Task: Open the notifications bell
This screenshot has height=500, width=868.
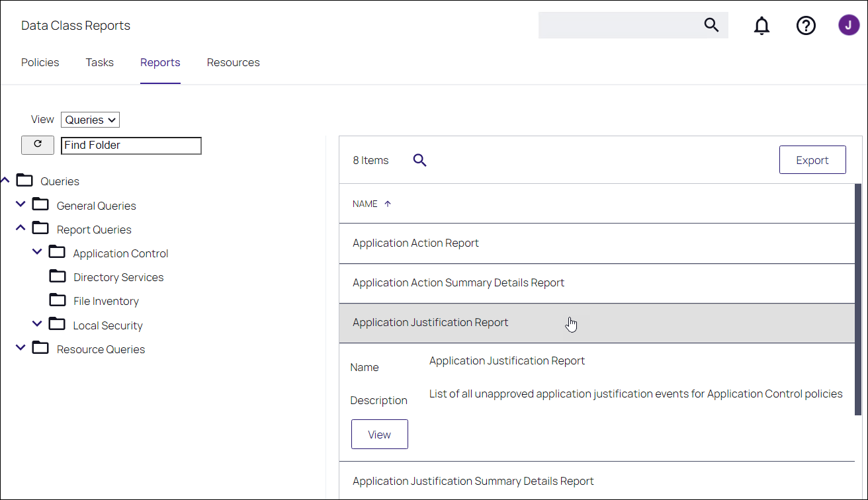Action: (x=761, y=25)
